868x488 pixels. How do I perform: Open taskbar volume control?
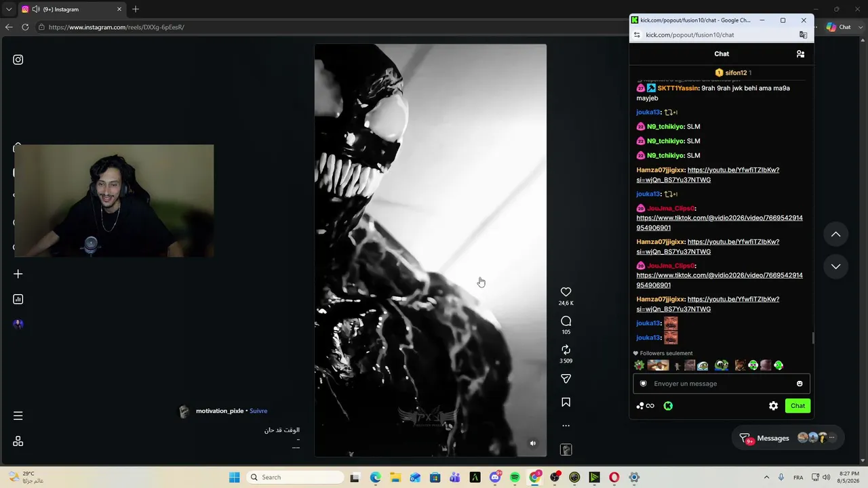[826, 477]
